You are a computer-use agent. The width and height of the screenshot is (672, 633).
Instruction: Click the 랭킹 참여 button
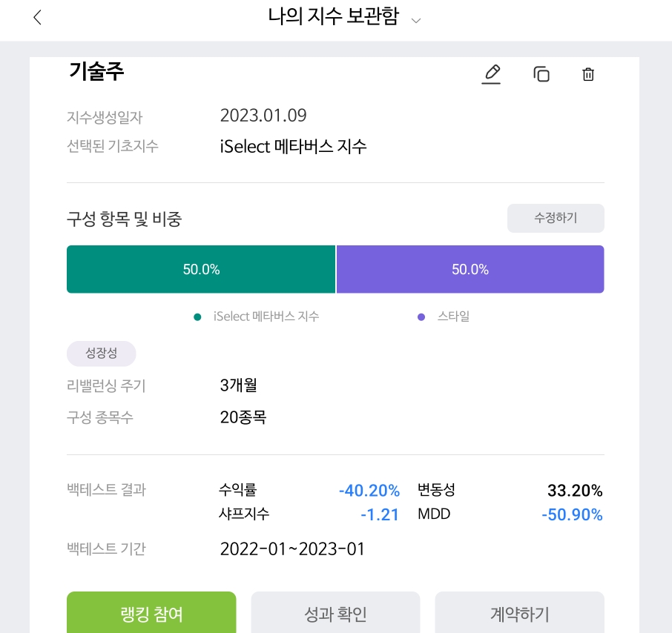click(151, 612)
